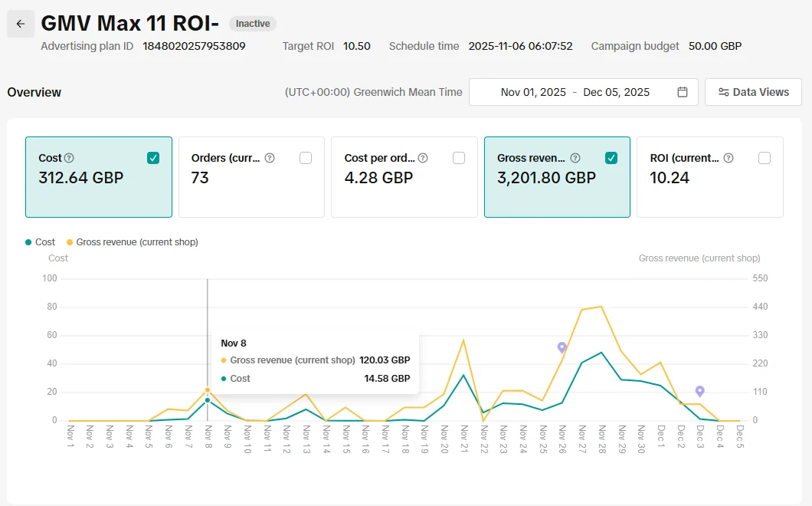This screenshot has height=506, width=812.
Task: Click the help icon beside Cost
Action: (69, 158)
